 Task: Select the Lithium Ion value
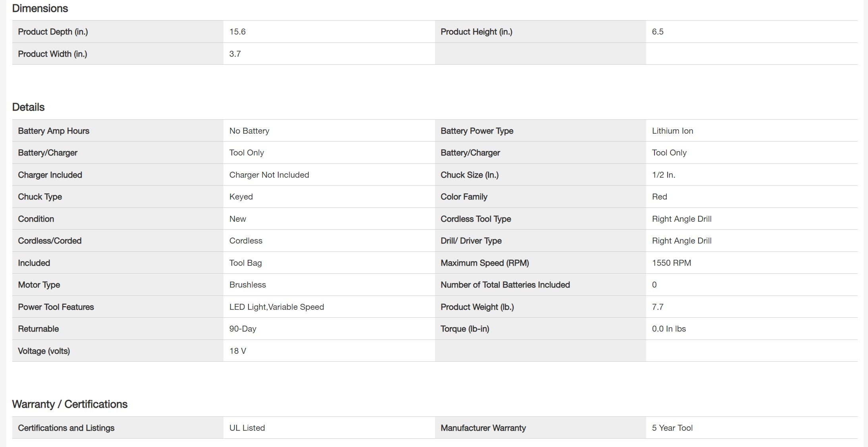pos(672,131)
